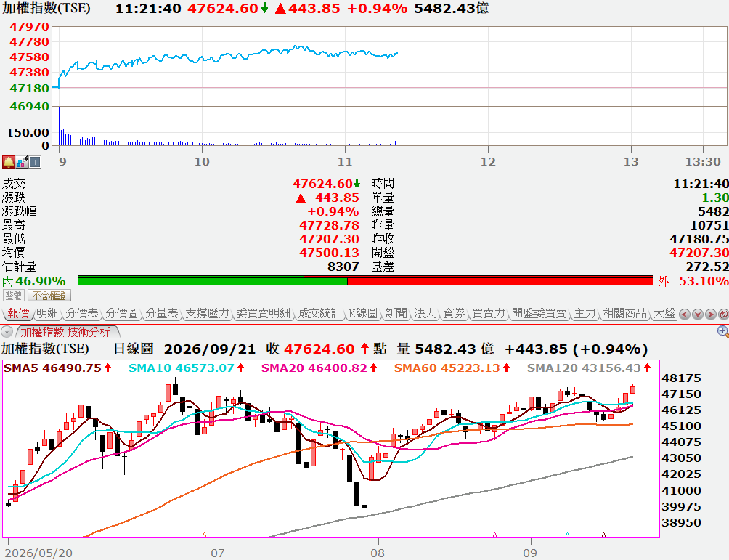Open the 明細 tab

pyautogui.click(x=47, y=314)
